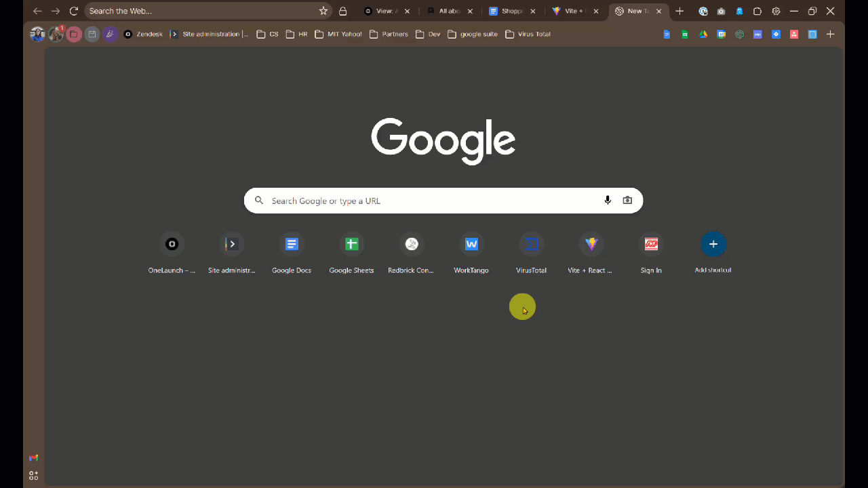Screen dimensions: 868x488
Task: Expand the CS bookmarks folder
Action: tap(267, 35)
